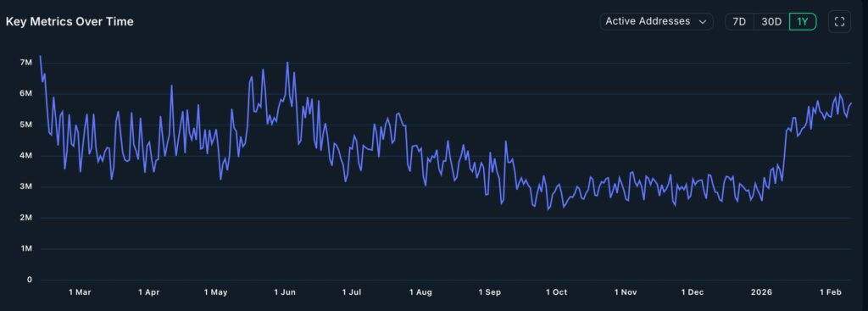Click the 7M y-axis label

pyautogui.click(x=26, y=63)
